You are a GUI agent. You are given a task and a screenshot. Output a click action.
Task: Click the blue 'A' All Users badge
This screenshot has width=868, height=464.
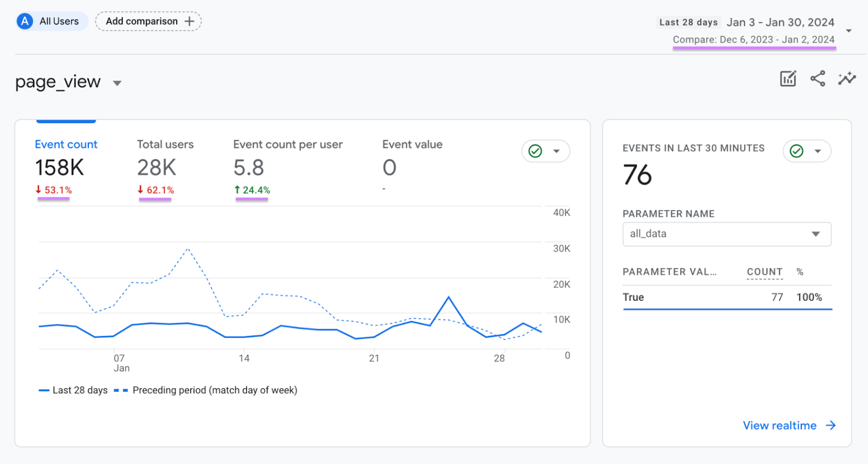[x=25, y=21]
